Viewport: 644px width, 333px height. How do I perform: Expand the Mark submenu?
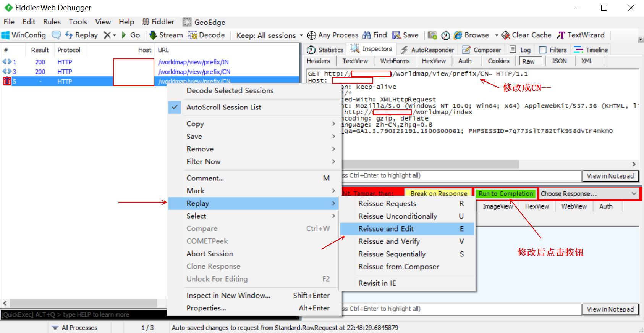254,191
